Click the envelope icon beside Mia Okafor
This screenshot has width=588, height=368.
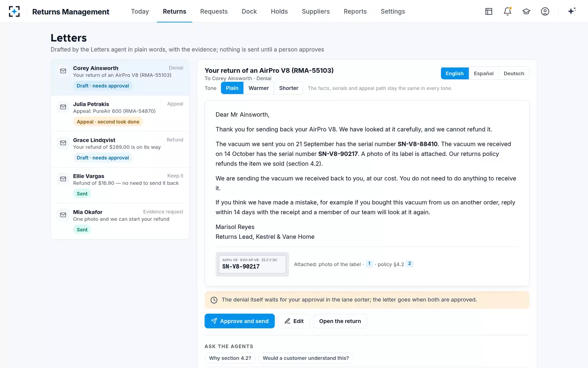click(63, 215)
